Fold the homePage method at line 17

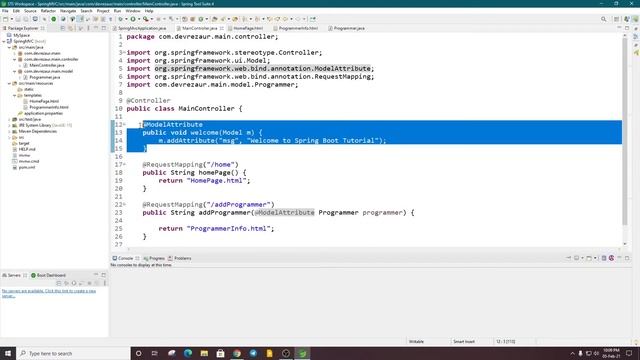124,164
